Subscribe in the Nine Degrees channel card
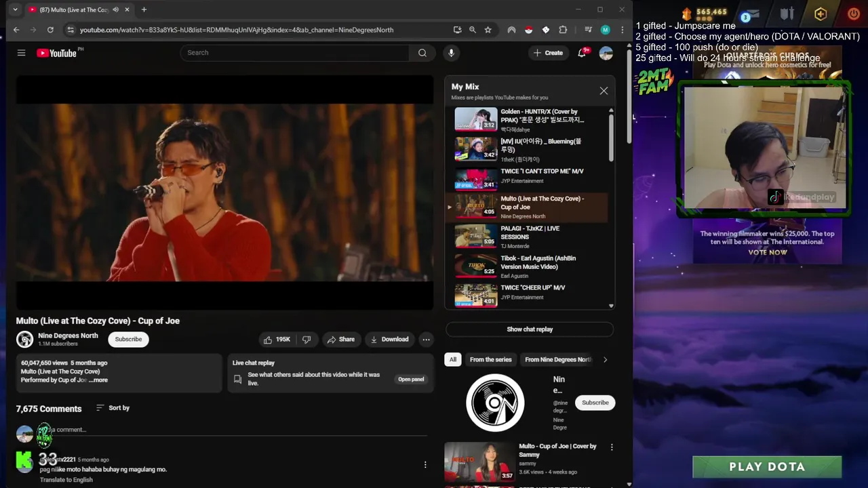 pyautogui.click(x=595, y=403)
